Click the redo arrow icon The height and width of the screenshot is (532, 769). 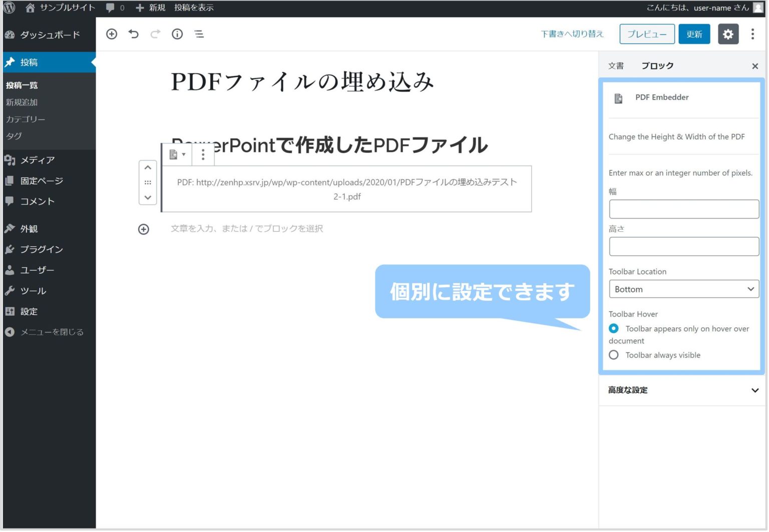coord(155,34)
